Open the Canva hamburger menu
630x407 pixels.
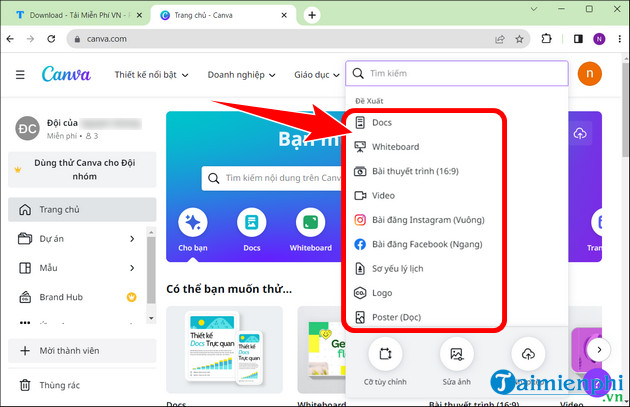(20, 75)
